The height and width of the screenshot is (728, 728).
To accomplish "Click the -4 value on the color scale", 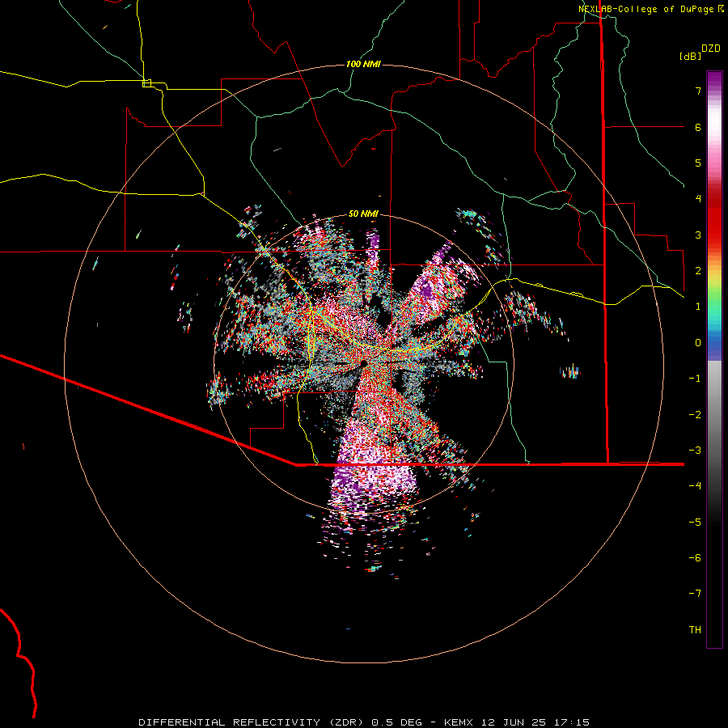I will click(695, 486).
